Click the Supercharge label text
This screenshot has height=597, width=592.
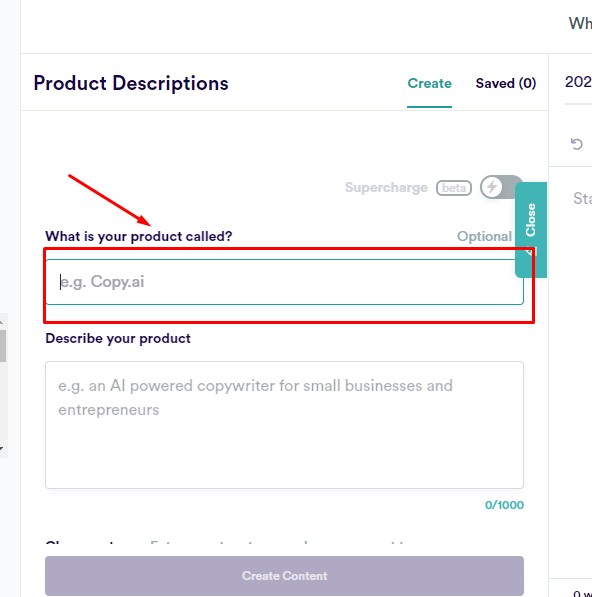pyautogui.click(x=386, y=187)
